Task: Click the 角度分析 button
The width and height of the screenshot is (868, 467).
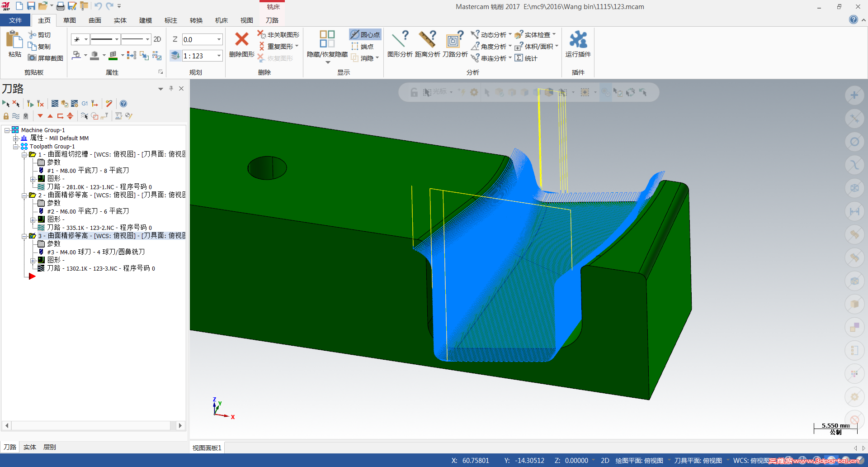Action: click(x=491, y=46)
